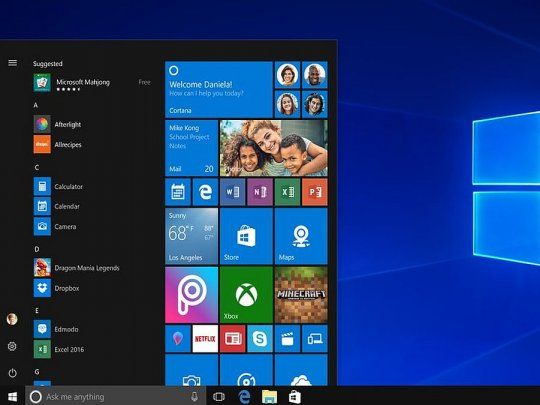The height and width of the screenshot is (405, 540).
Task: Click the microphone icon in search box
Action: [195, 396]
